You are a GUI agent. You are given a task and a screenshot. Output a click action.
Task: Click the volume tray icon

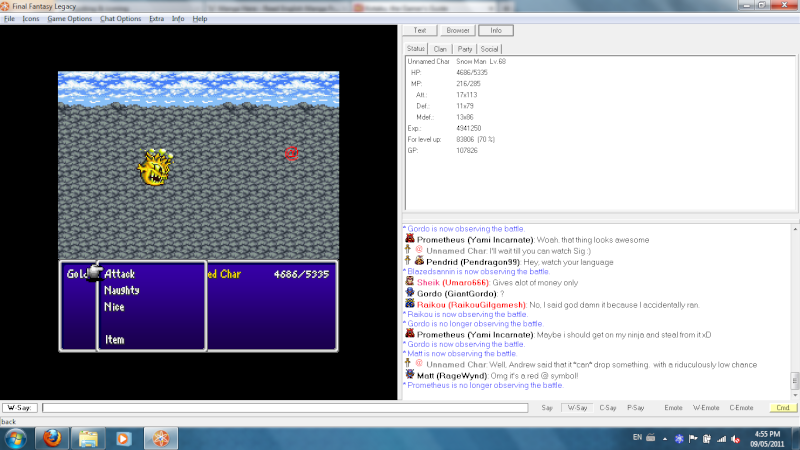click(x=736, y=439)
